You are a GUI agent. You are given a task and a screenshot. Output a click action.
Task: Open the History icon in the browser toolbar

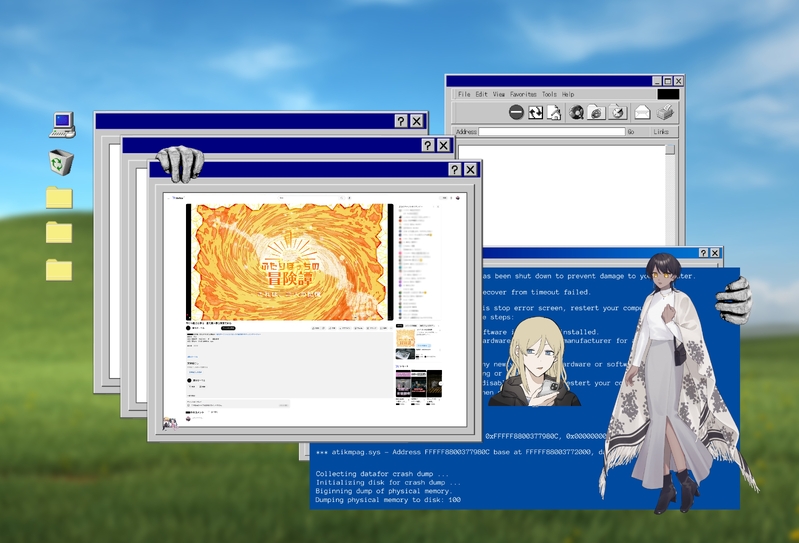click(617, 113)
